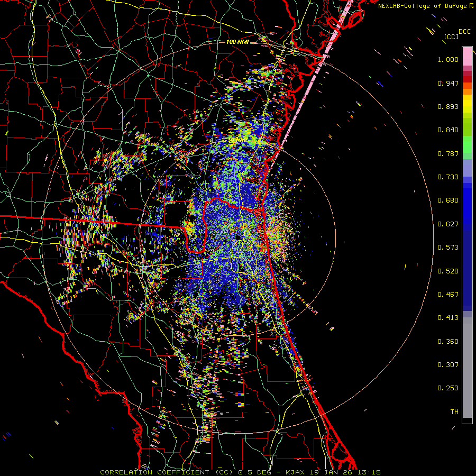Click the [CC] unit label
Screen dimensions: 476x476
[x=451, y=36]
